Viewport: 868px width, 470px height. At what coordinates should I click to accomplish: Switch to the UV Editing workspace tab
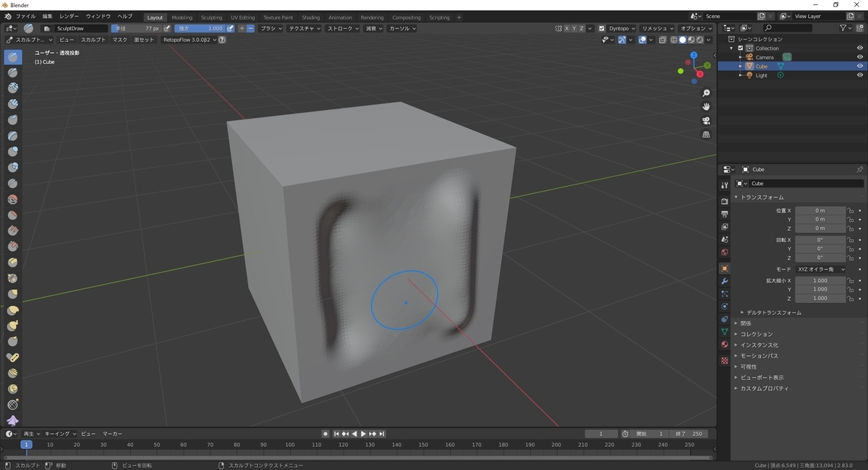tap(243, 17)
